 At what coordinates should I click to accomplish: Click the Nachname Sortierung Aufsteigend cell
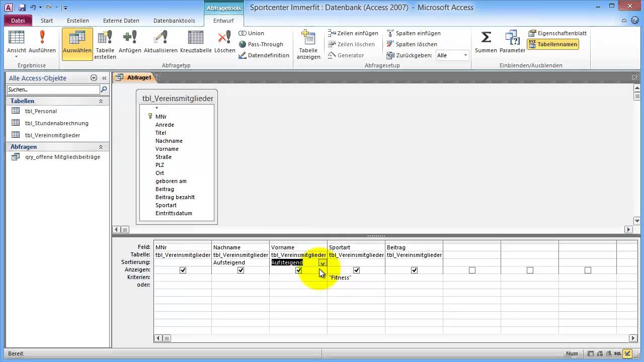click(240, 262)
